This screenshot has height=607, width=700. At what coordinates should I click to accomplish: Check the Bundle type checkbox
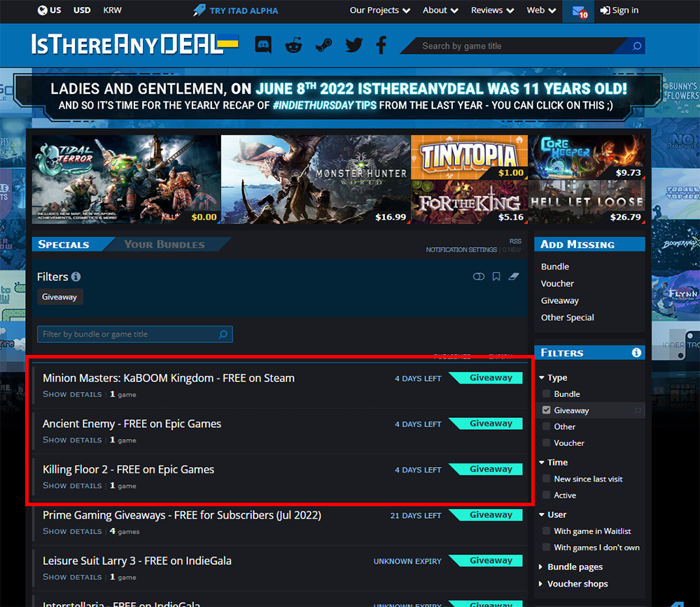pyautogui.click(x=546, y=393)
